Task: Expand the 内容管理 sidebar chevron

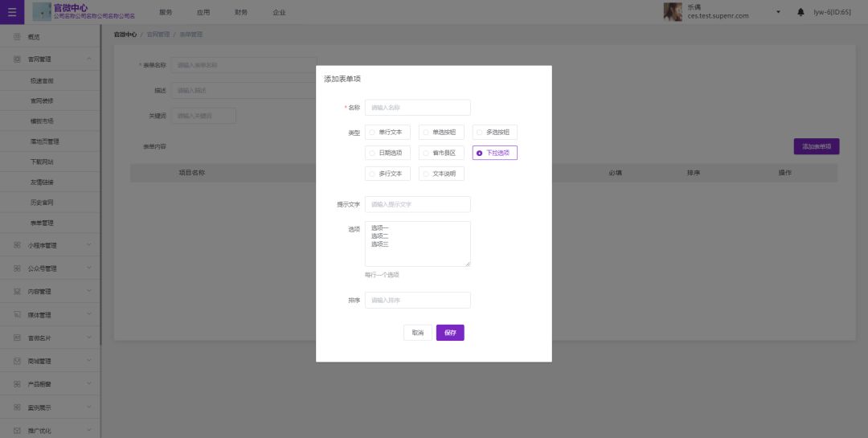Action: pos(89,292)
